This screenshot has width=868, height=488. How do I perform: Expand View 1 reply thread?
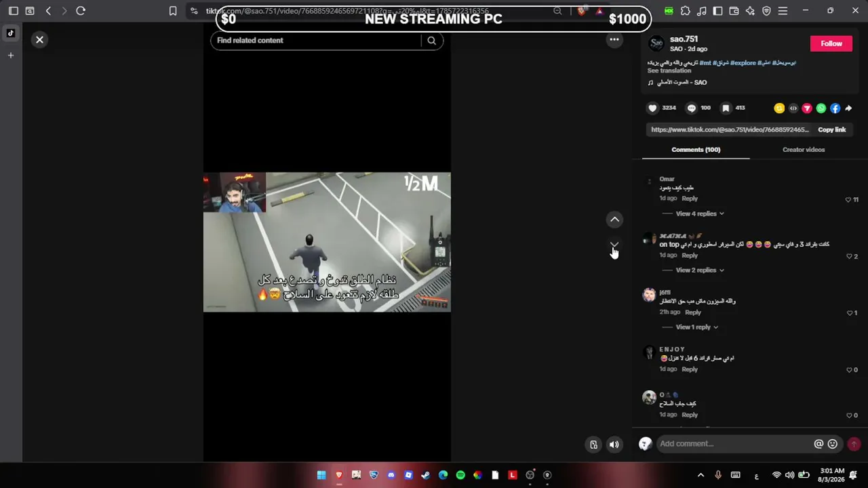[697, 327]
